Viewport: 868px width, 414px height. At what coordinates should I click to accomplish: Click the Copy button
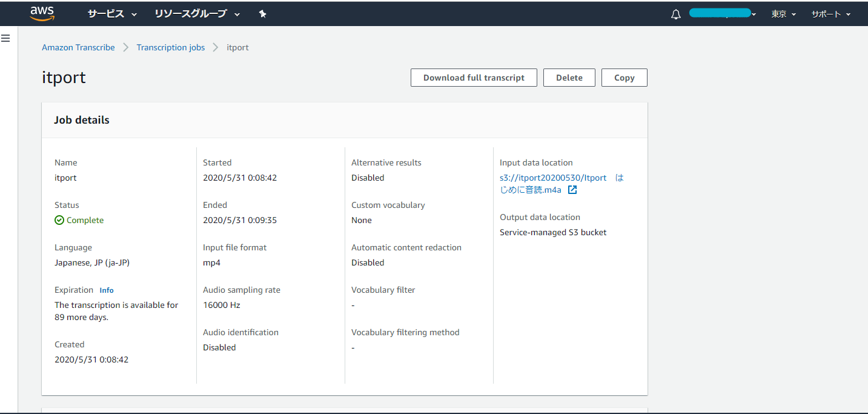pos(624,78)
